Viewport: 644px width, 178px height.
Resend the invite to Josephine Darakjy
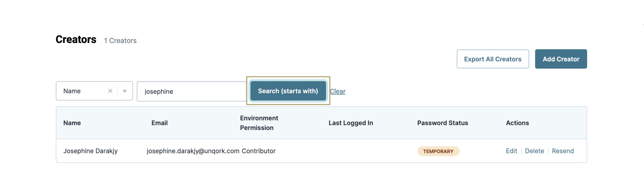point(563,151)
